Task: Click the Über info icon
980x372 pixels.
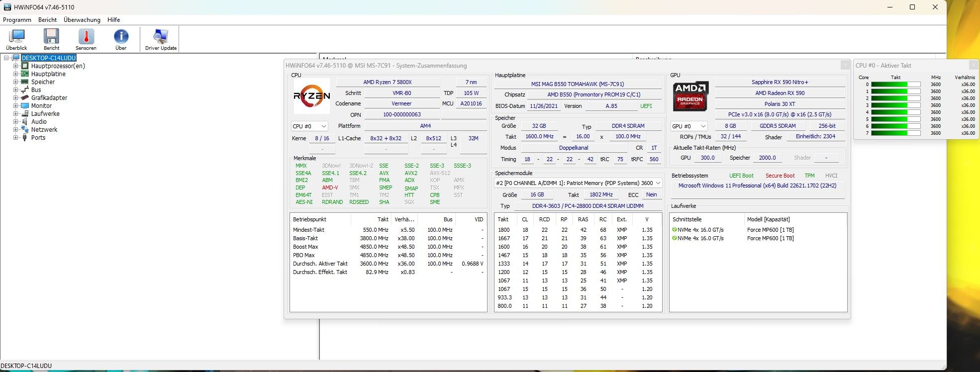Action: (x=121, y=39)
